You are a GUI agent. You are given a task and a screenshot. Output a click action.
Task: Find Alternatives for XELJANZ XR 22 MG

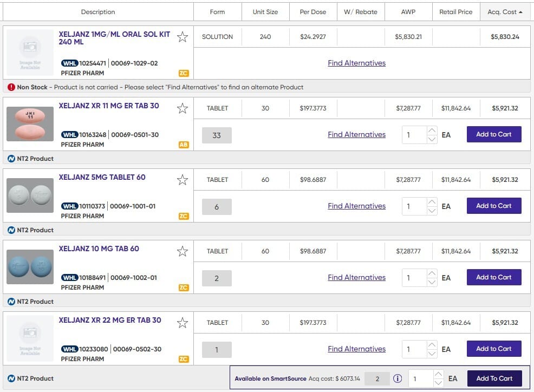(x=356, y=349)
